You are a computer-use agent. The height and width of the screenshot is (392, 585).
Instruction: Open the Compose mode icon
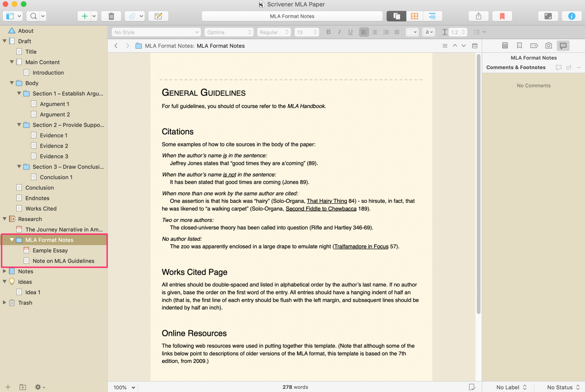coord(548,16)
